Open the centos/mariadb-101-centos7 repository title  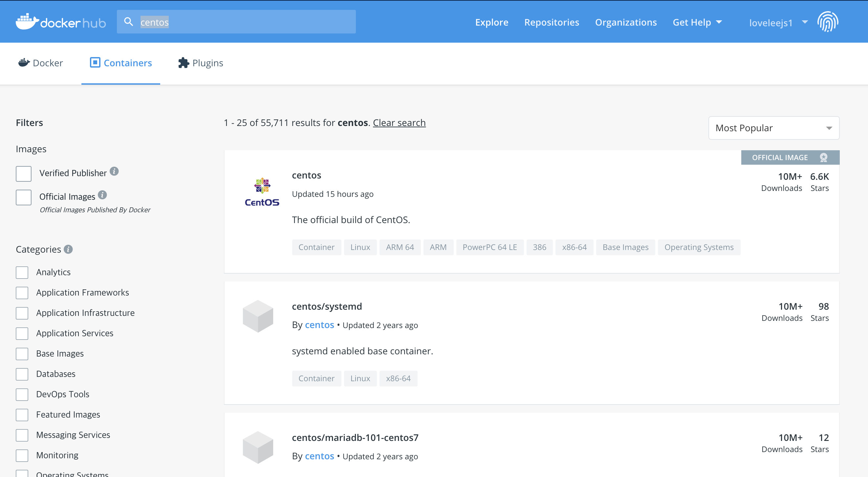coord(355,437)
